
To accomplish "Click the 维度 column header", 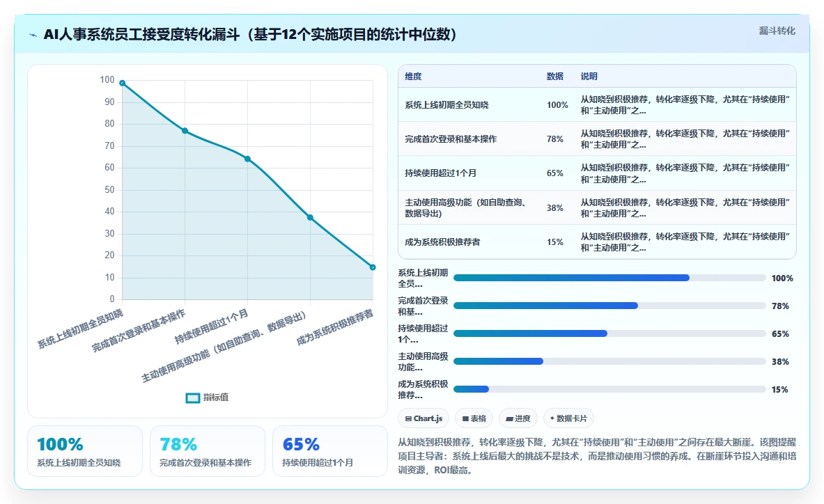I will [413, 77].
